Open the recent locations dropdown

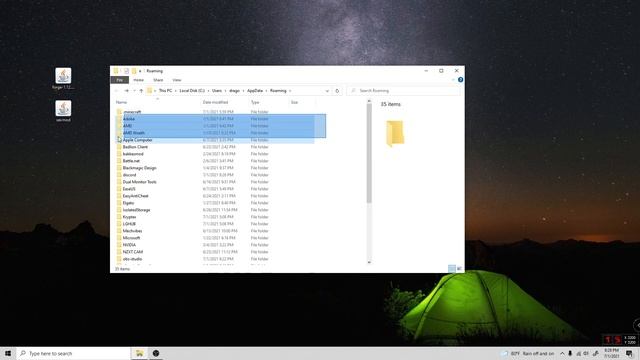click(x=134, y=91)
